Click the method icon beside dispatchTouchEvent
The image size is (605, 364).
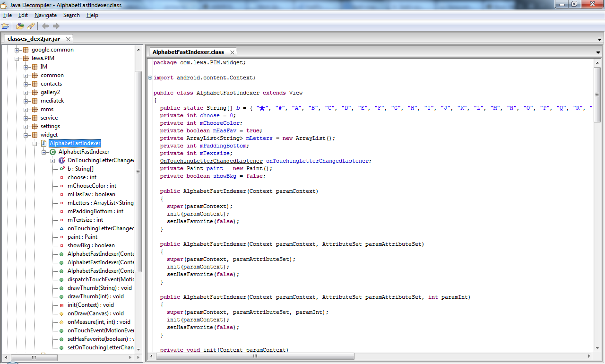[x=62, y=279]
